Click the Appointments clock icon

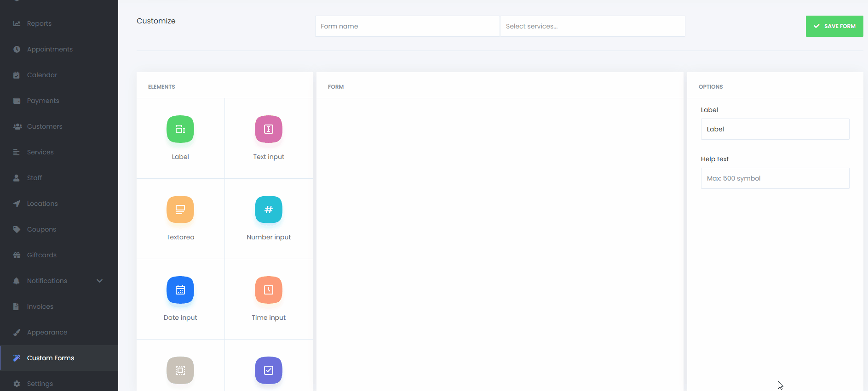coord(17,49)
